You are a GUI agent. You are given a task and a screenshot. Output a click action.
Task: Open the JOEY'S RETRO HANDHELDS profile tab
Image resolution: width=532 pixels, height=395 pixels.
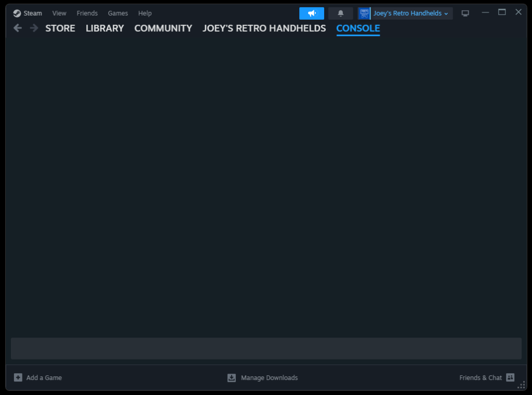point(264,28)
